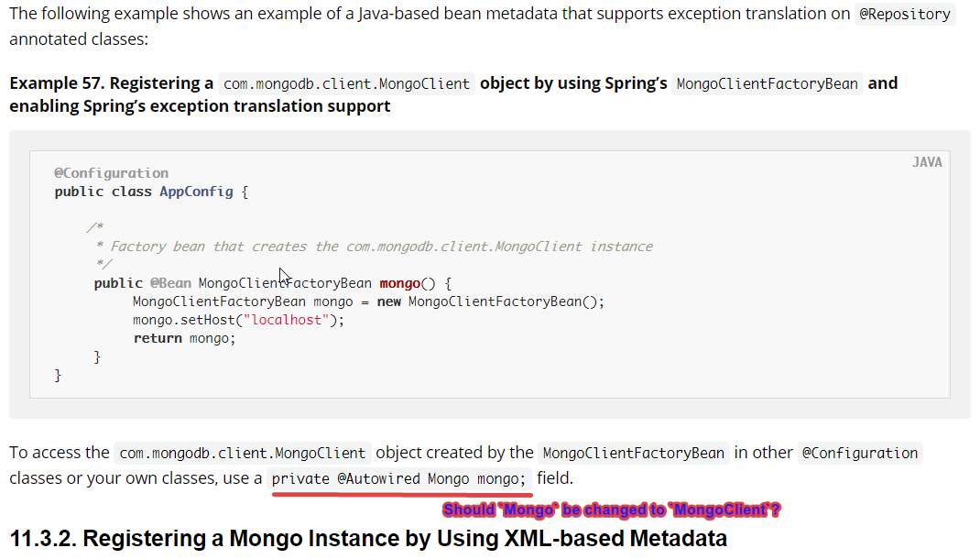The height and width of the screenshot is (559, 980).
Task: Click the "return mongo;" statement
Action: click(184, 338)
